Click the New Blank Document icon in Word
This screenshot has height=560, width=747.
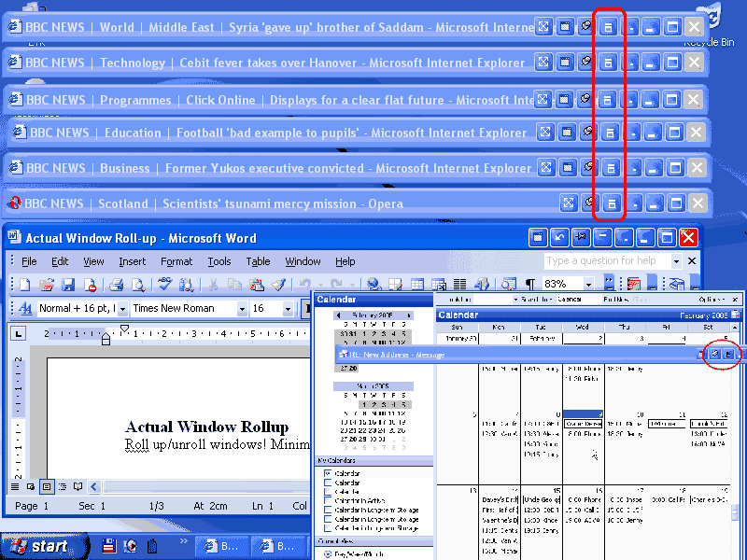25,285
